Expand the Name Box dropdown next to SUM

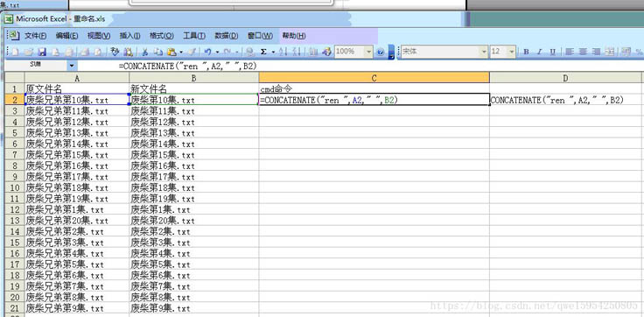(73, 66)
